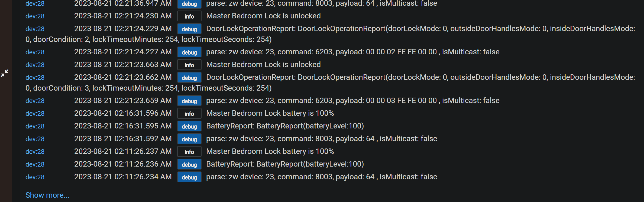Click info badge on 02:21:23.663 AM log
Viewport: 644px width, 202px height.
click(x=189, y=65)
